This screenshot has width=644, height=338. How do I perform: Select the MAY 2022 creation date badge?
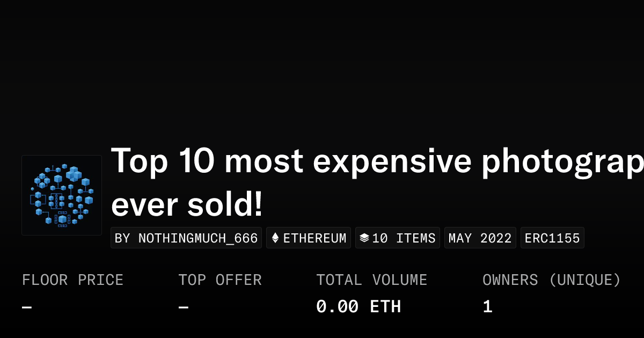point(480,238)
